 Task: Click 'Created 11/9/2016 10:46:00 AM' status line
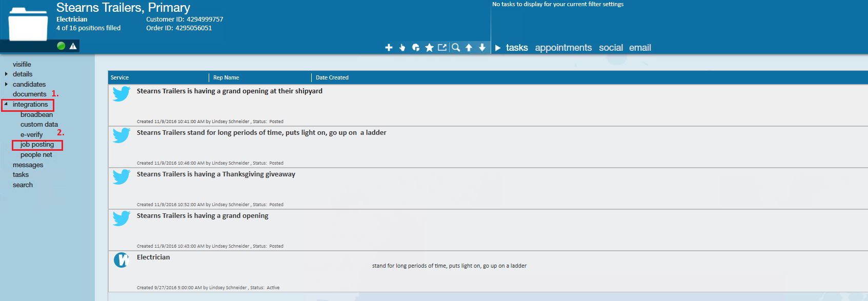[210, 163]
